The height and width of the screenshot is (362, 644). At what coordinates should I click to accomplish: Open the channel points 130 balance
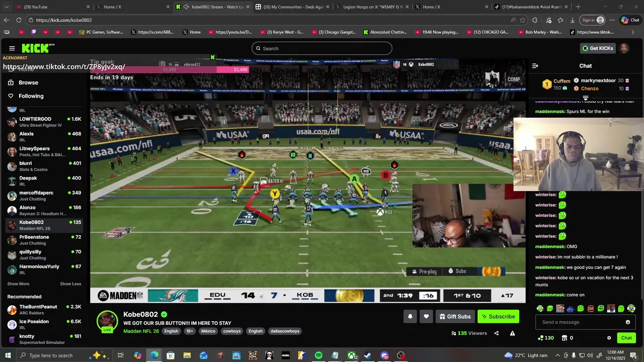click(x=546, y=338)
